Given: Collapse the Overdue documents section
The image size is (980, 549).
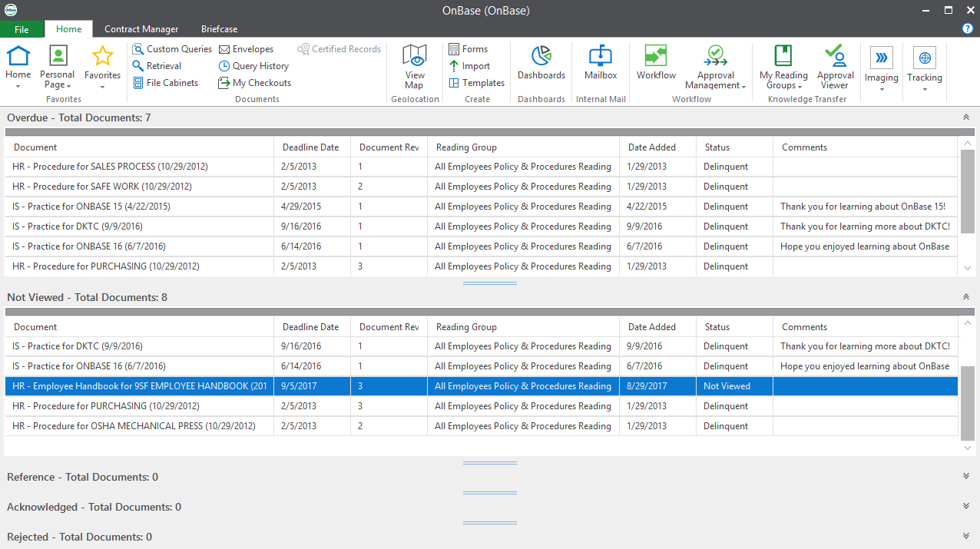Looking at the screenshot, I should click(x=965, y=117).
